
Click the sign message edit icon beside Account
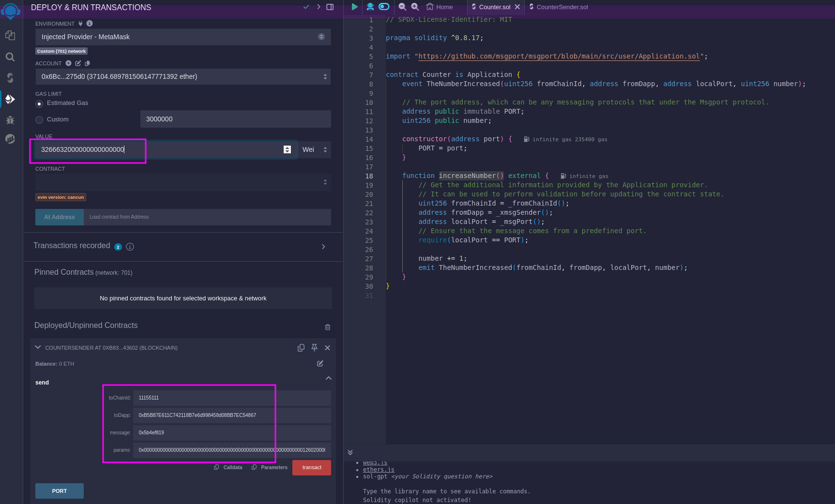[78, 63]
